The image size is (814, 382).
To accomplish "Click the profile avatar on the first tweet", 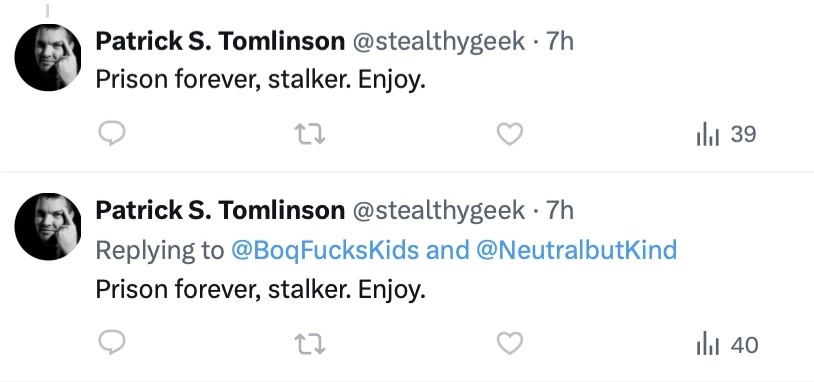I will point(48,58).
